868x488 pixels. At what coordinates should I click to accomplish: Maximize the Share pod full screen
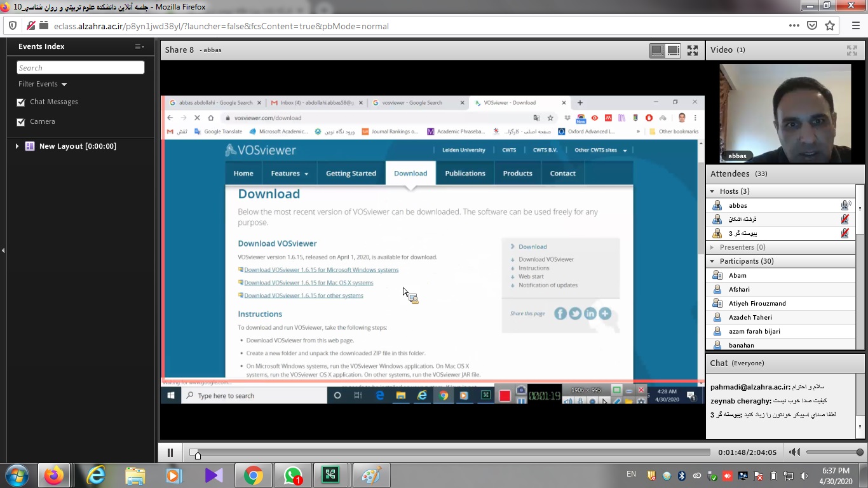point(693,50)
